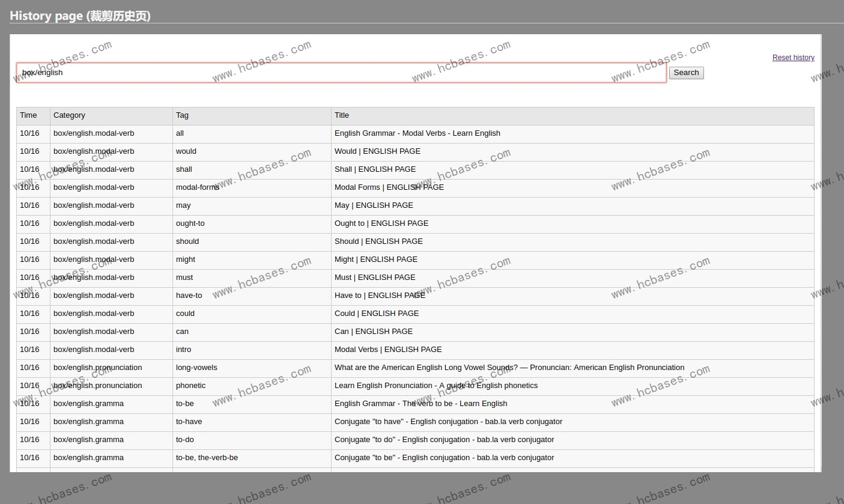844x504 pixels.
Task: Click title 'May | ENGLISH PAGE'
Action: pyautogui.click(x=374, y=205)
